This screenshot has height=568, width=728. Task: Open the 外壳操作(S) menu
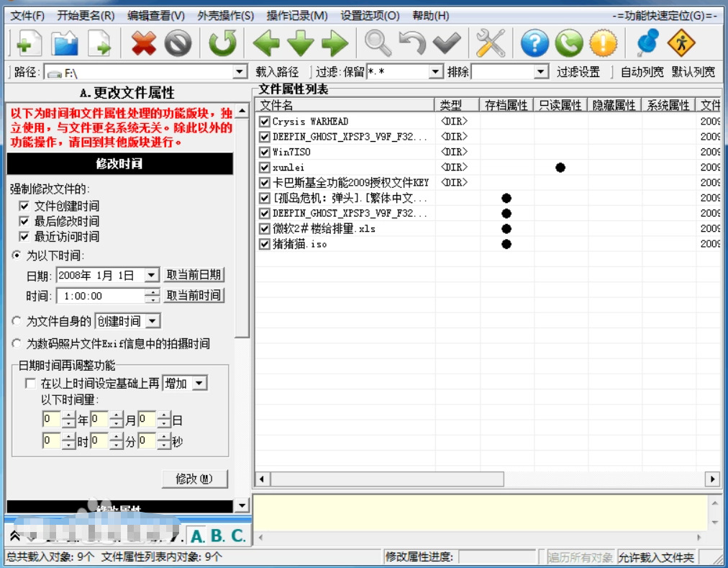pyautogui.click(x=226, y=16)
